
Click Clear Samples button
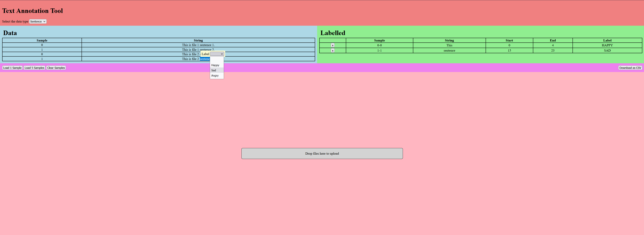tap(56, 68)
